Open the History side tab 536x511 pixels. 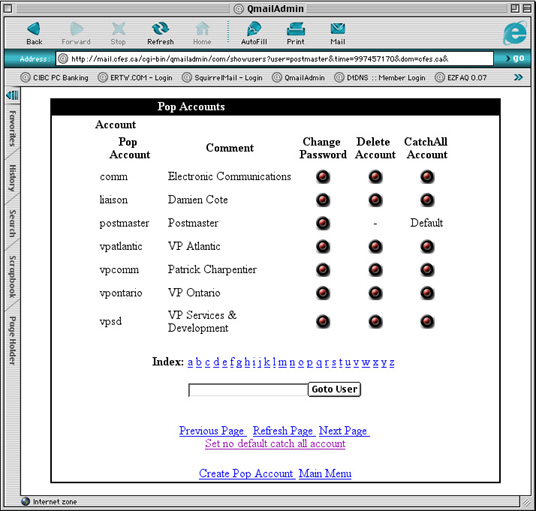12,178
